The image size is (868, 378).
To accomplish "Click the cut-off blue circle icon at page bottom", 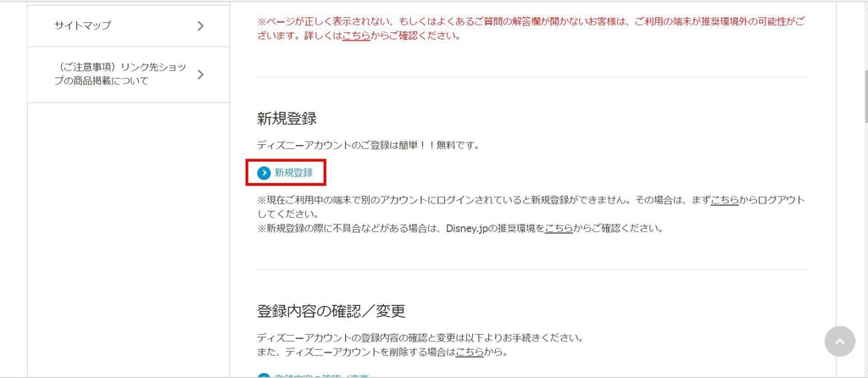I will 264,376.
